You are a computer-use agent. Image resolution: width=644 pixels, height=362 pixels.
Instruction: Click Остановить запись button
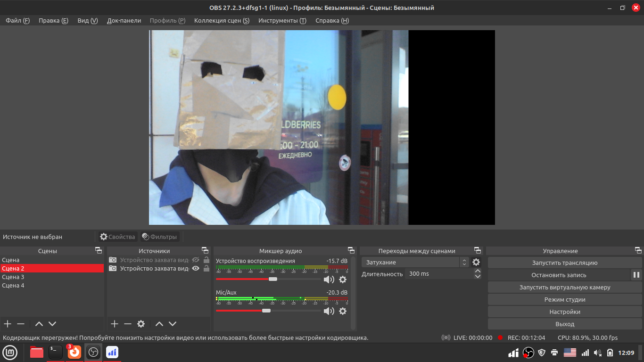tap(559, 275)
